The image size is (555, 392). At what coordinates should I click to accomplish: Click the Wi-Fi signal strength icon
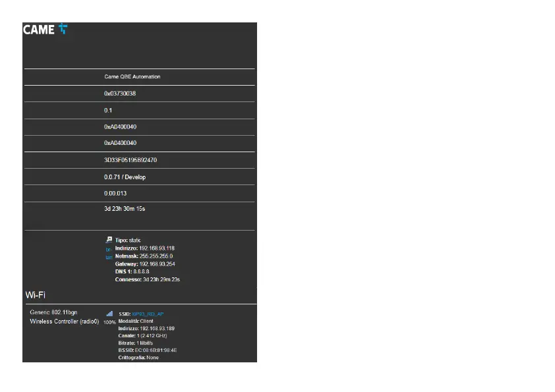pyautogui.click(x=109, y=314)
